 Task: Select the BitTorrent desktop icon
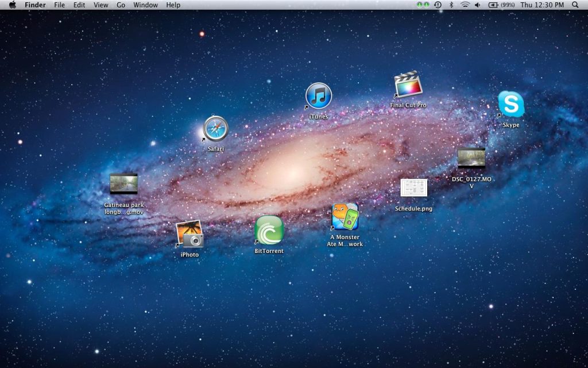pyautogui.click(x=269, y=230)
